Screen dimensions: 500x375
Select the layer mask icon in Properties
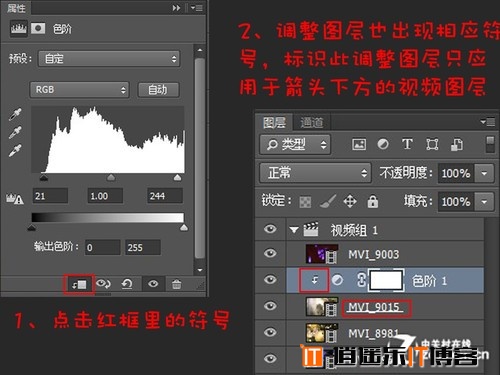coord(38,29)
